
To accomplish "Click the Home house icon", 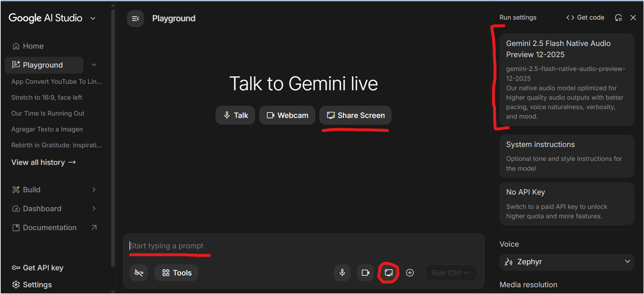I will click(x=16, y=46).
